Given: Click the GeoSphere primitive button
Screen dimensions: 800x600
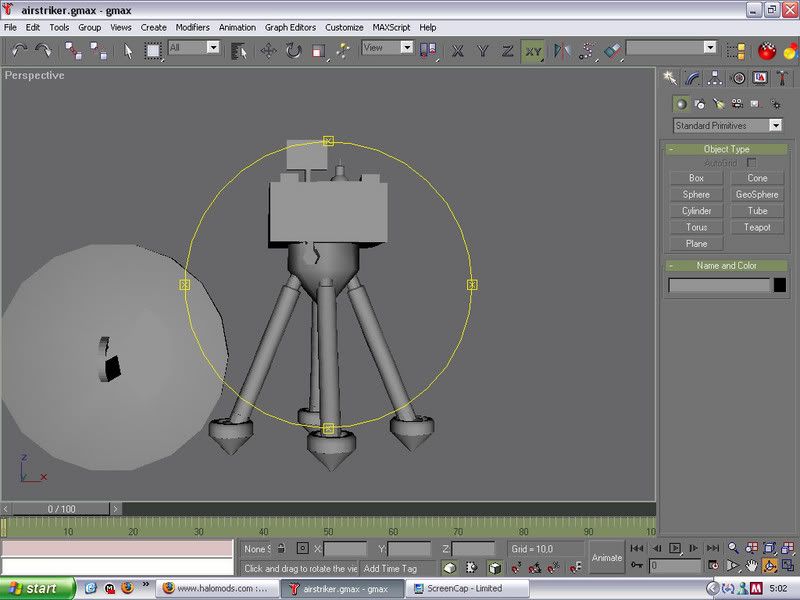Looking at the screenshot, I should 757,194.
